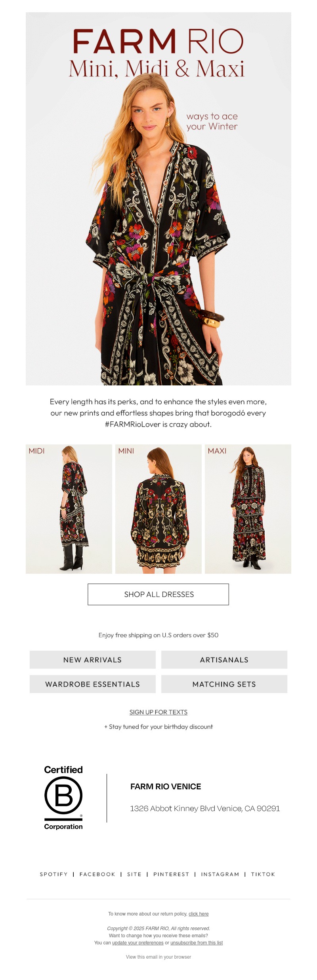Click the SHOP ALL DRESSES button
This screenshot has width=317, height=980.
pyautogui.click(x=158, y=594)
